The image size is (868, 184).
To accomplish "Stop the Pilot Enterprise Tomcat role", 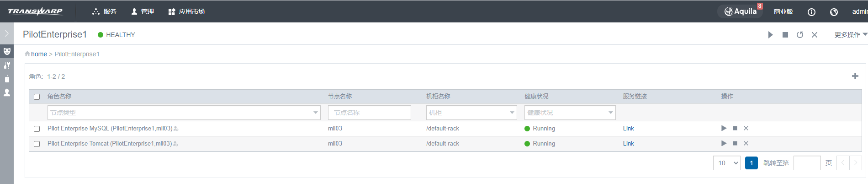I will pyautogui.click(x=735, y=143).
